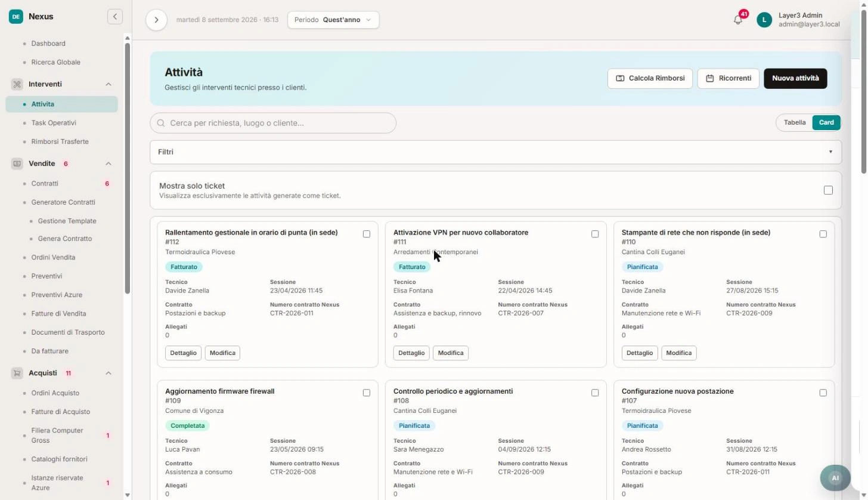Open Rimborsi Trasferte in sidebar
This screenshot has width=868, height=500.
[60, 141]
